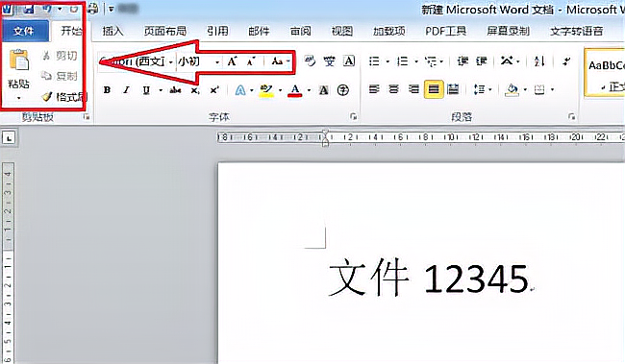Switch to the 视图 tab

pyautogui.click(x=342, y=31)
